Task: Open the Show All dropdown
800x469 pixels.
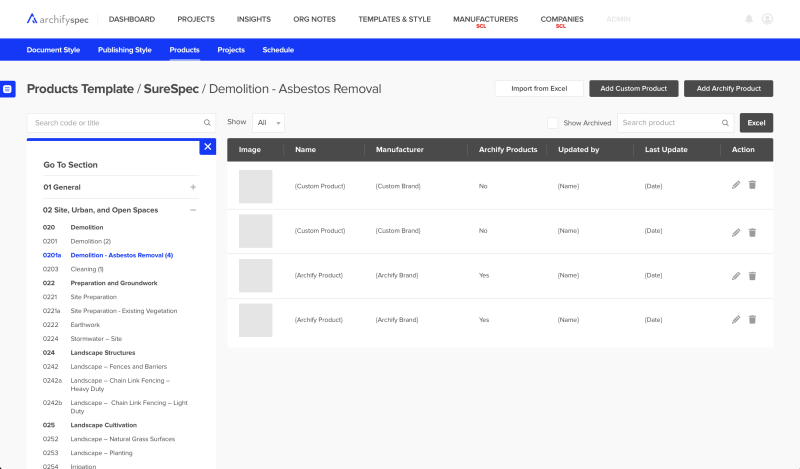Action: [x=268, y=122]
